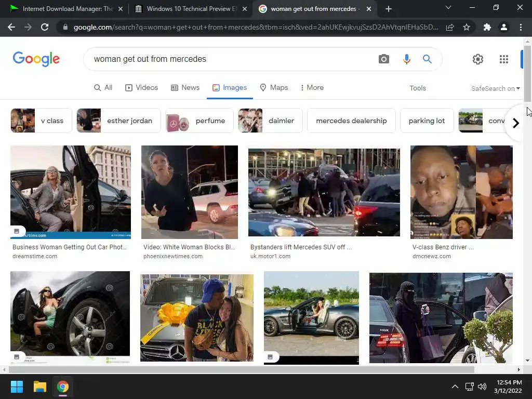This screenshot has height=399, width=532.
Task: Reload the current page
Action: (45, 27)
